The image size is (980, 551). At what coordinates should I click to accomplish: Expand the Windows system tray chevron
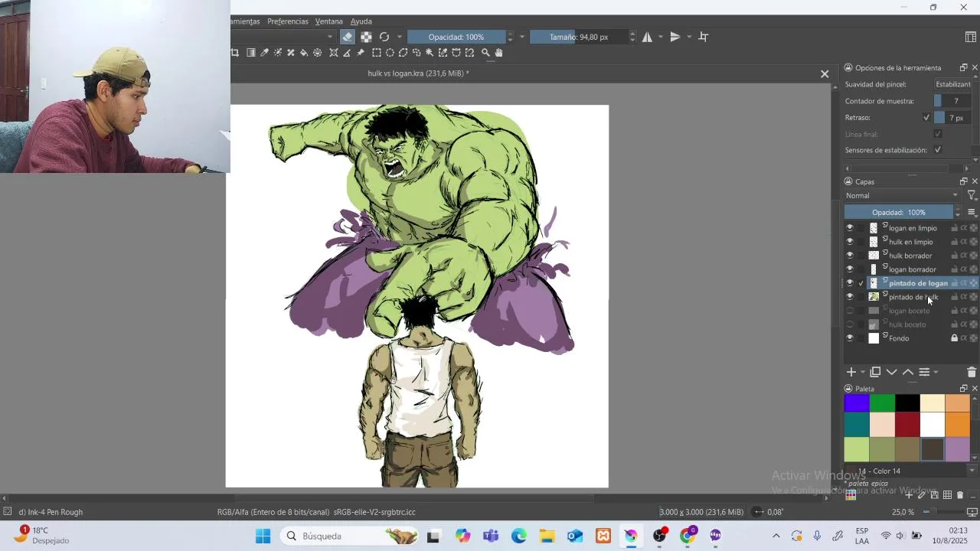pyautogui.click(x=776, y=536)
